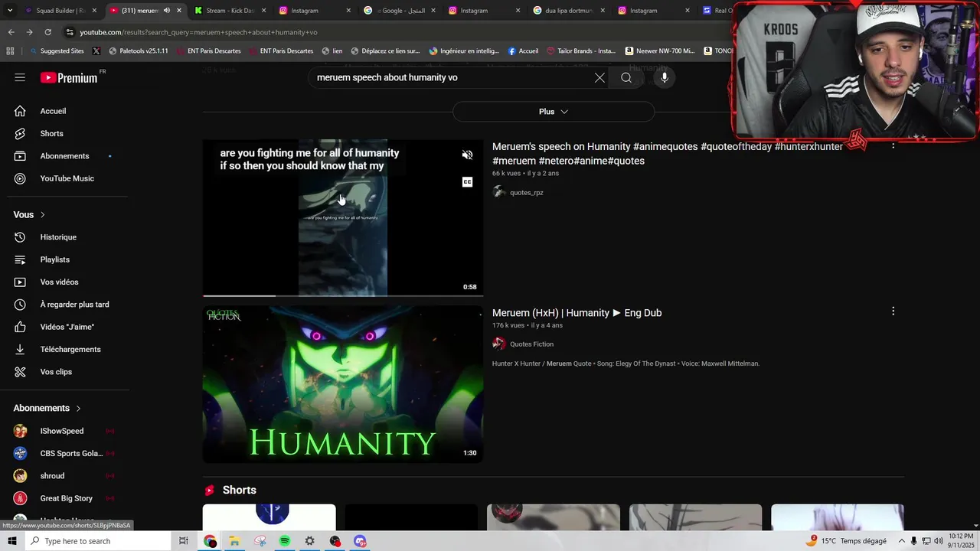The image size is (980, 551).
Task: Run search with the magnifier button
Action: (626, 77)
